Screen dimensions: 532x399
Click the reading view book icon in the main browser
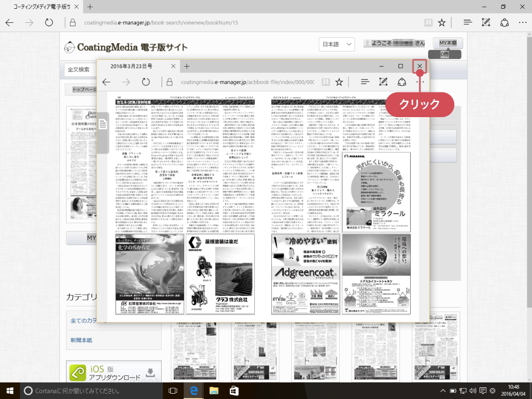pos(428,22)
